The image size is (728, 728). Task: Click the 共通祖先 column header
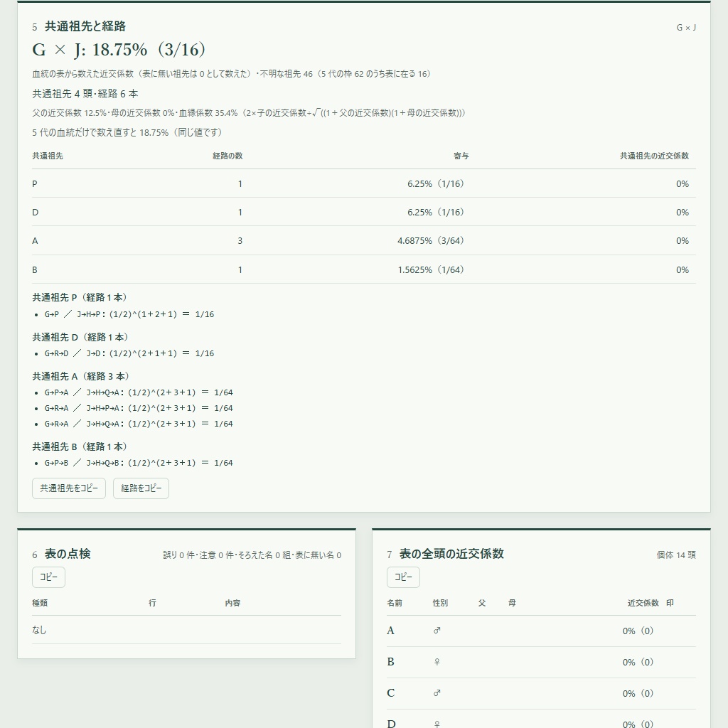48,156
